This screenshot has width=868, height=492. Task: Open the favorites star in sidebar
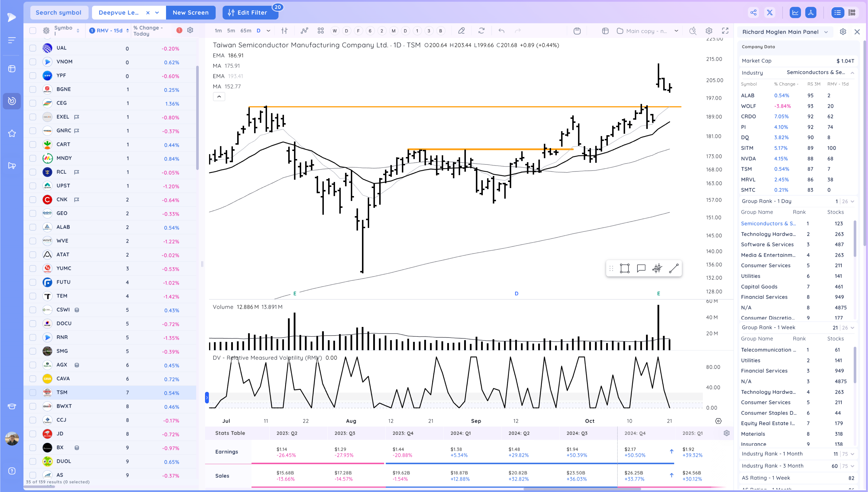[x=12, y=134]
